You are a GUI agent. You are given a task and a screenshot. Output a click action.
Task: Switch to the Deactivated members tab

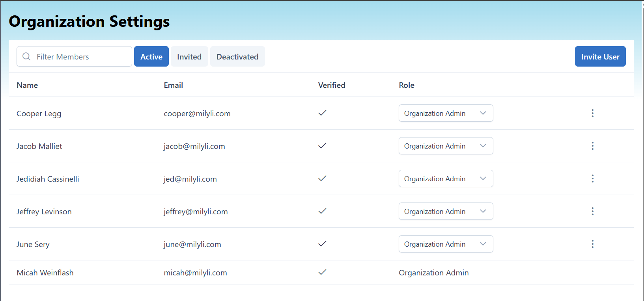pyautogui.click(x=237, y=56)
